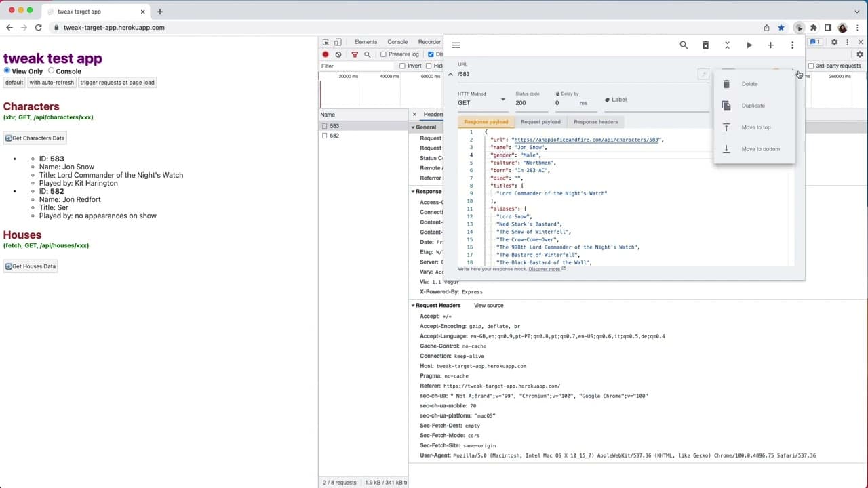Viewport: 868px width, 488px height.
Task: Open the tab search chevron in Chrome title bar
Action: [857, 12]
